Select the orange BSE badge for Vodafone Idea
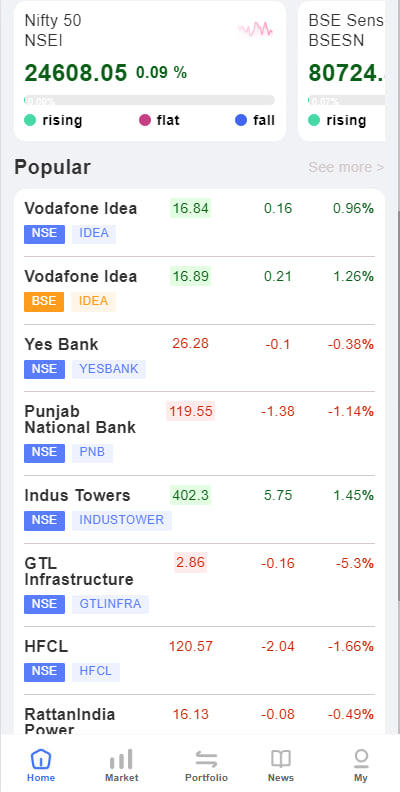 point(44,301)
